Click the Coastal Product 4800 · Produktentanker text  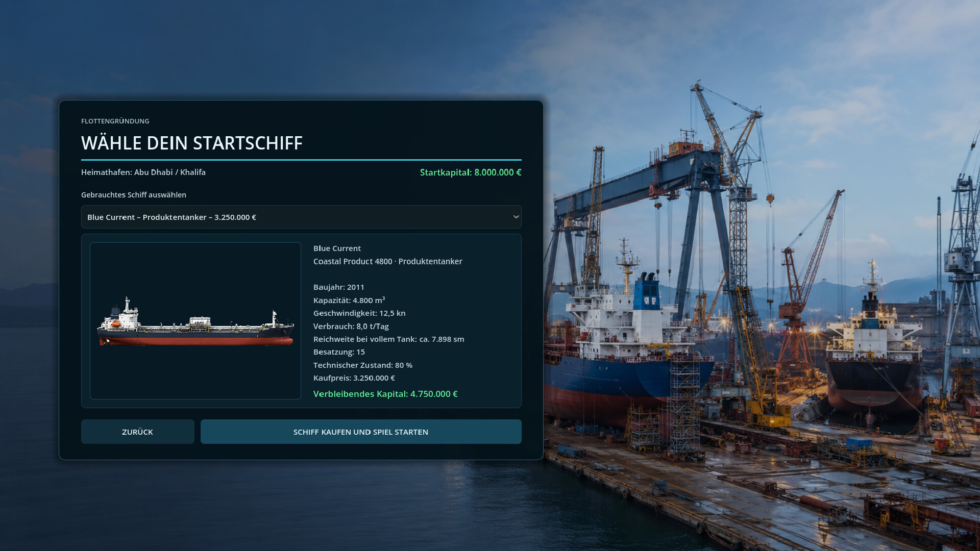pyautogui.click(x=388, y=261)
